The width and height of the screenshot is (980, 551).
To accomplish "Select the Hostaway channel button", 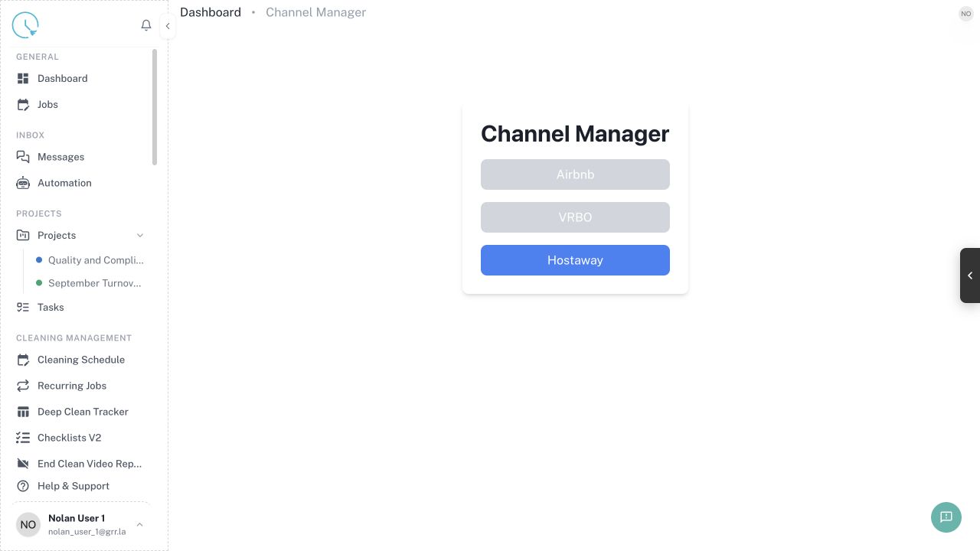I will point(575,260).
